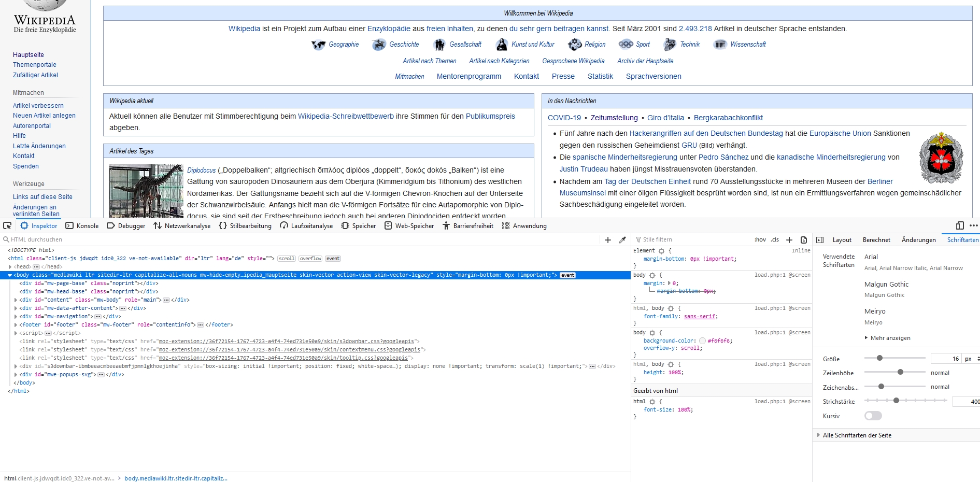This screenshot has height=482, width=980.
Task: Collapse the sidebar pane toggle icon
Action: tap(820, 240)
